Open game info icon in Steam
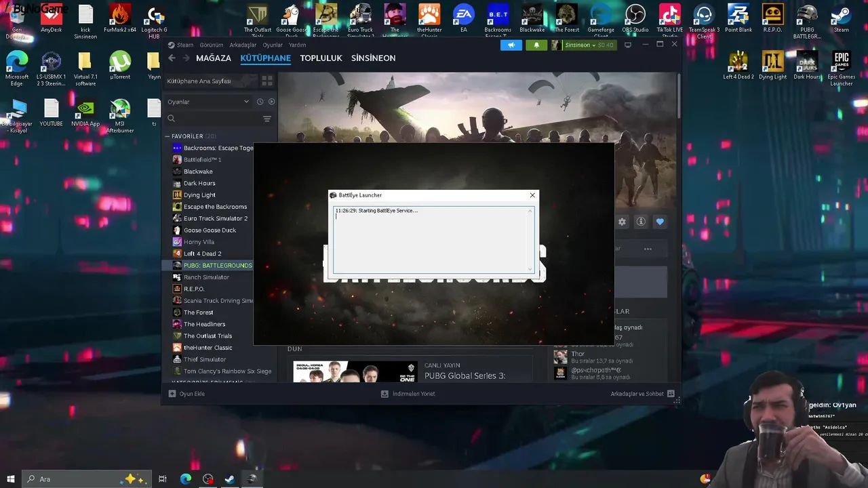 [x=641, y=222]
